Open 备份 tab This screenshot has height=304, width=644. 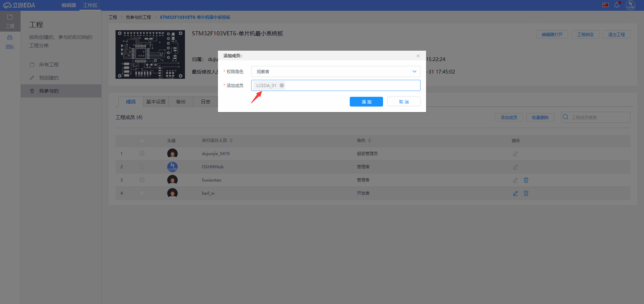(x=181, y=102)
